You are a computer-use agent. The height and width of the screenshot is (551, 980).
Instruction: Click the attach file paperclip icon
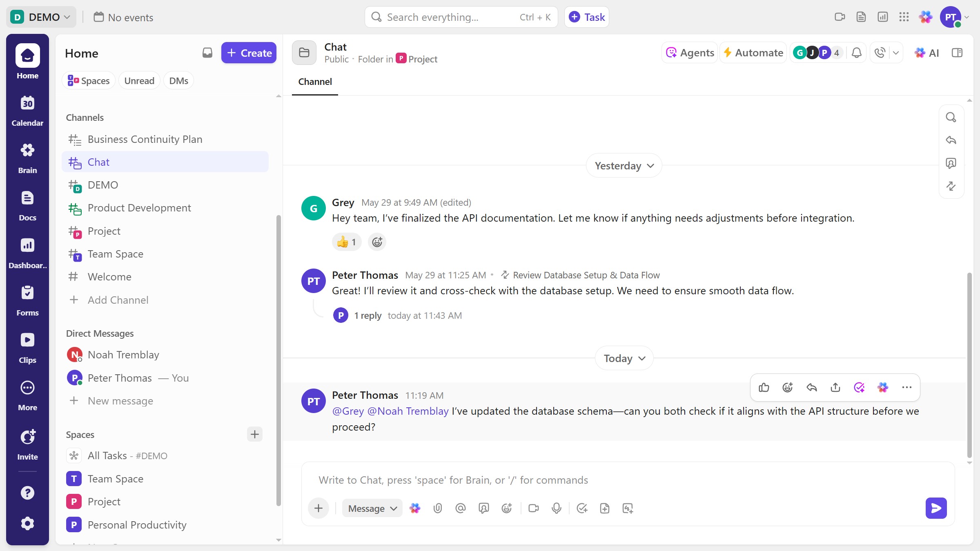pyautogui.click(x=438, y=508)
